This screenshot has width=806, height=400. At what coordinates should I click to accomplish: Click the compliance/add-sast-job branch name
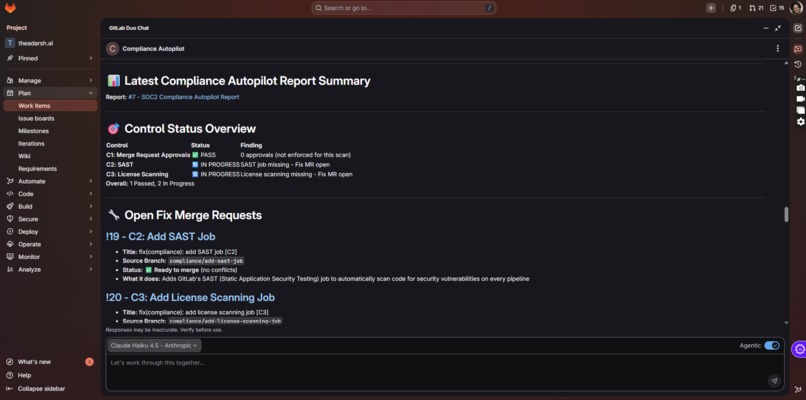[206, 261]
